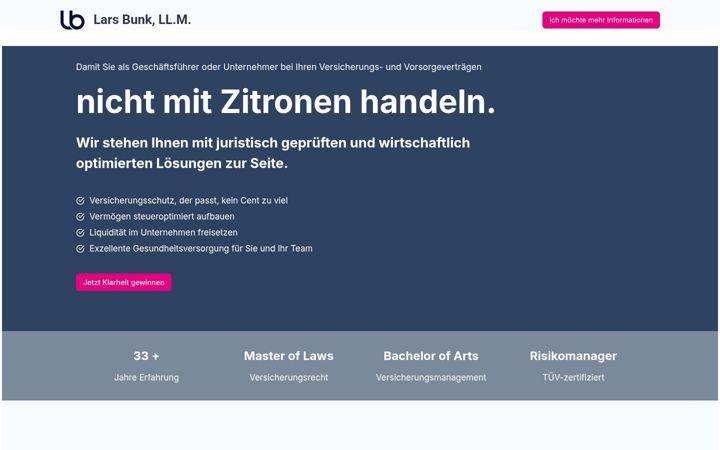The width and height of the screenshot is (720, 450).
Task: Click the headline 'nicht mit Zitronen handeln.'
Action: tap(286, 101)
